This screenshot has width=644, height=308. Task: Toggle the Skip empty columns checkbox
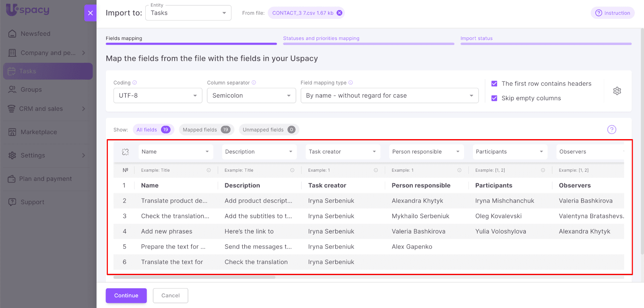click(494, 98)
